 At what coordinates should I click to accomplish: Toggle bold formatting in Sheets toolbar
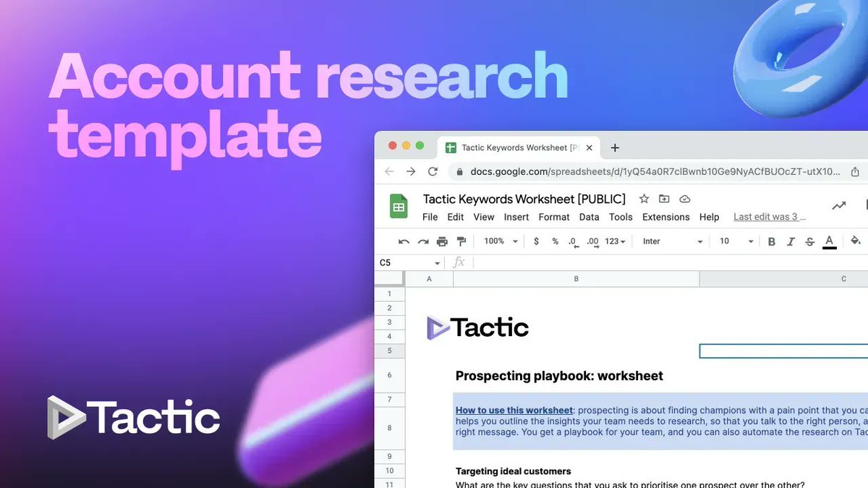[x=771, y=241]
